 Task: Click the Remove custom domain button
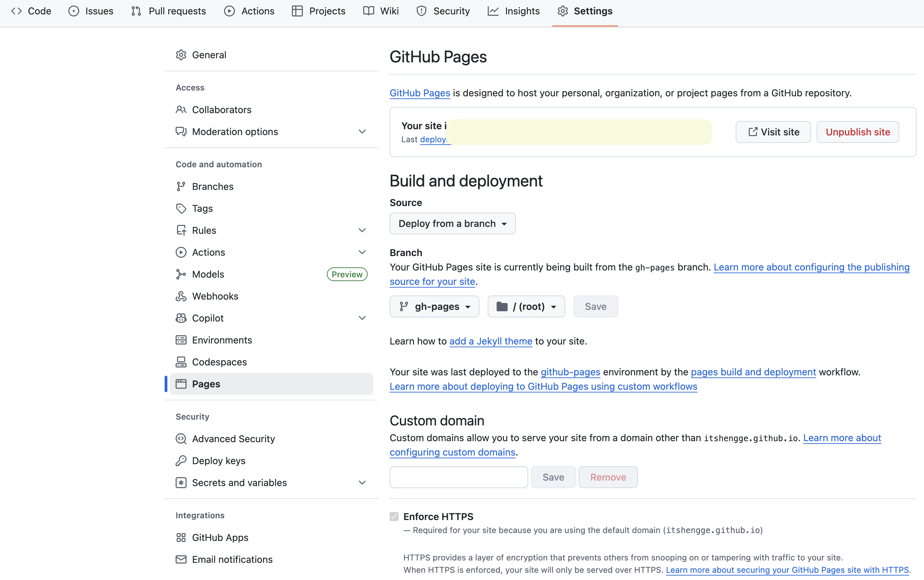point(608,477)
